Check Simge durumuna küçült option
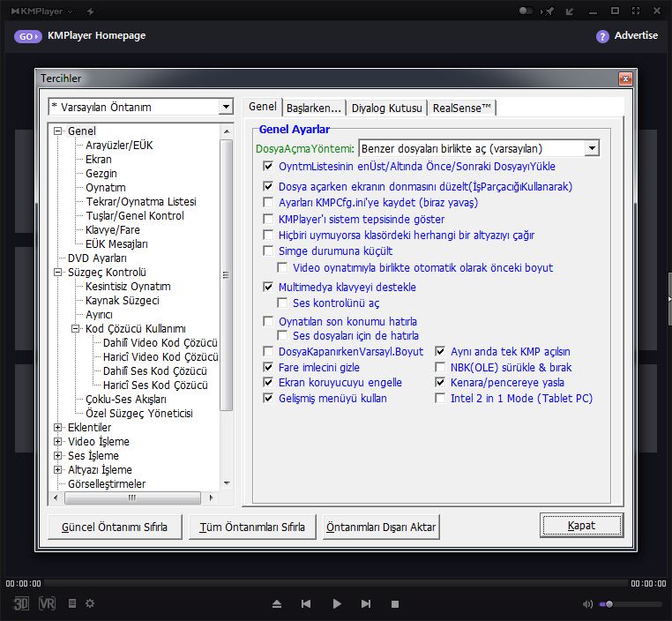Screen dimensions: 672x621 point(268,251)
